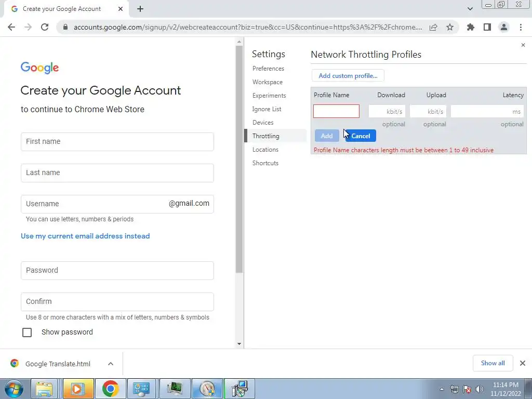Open Preferences in Settings sidebar
Viewport: 532px width, 399px height.
click(x=268, y=69)
